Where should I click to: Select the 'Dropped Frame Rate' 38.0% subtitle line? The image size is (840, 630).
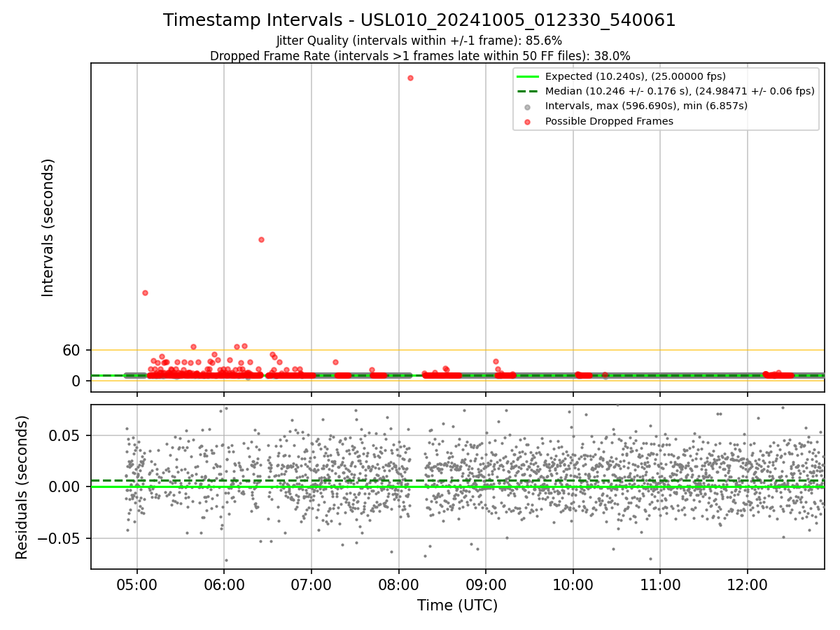(420, 56)
